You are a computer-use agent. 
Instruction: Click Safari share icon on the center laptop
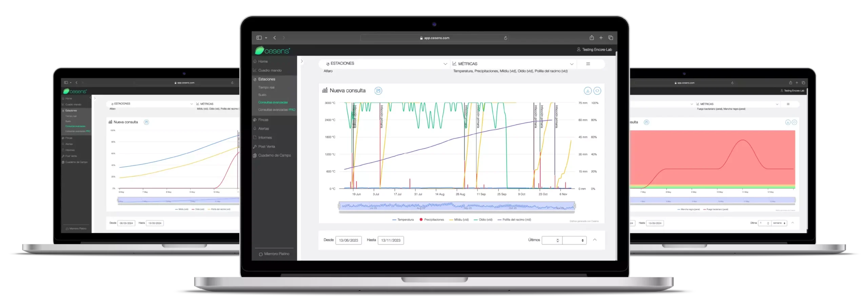[x=591, y=38]
